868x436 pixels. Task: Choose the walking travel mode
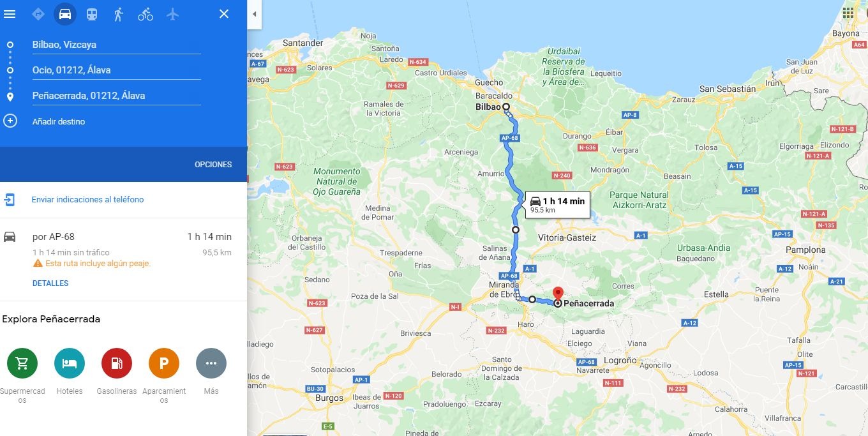[x=119, y=14]
